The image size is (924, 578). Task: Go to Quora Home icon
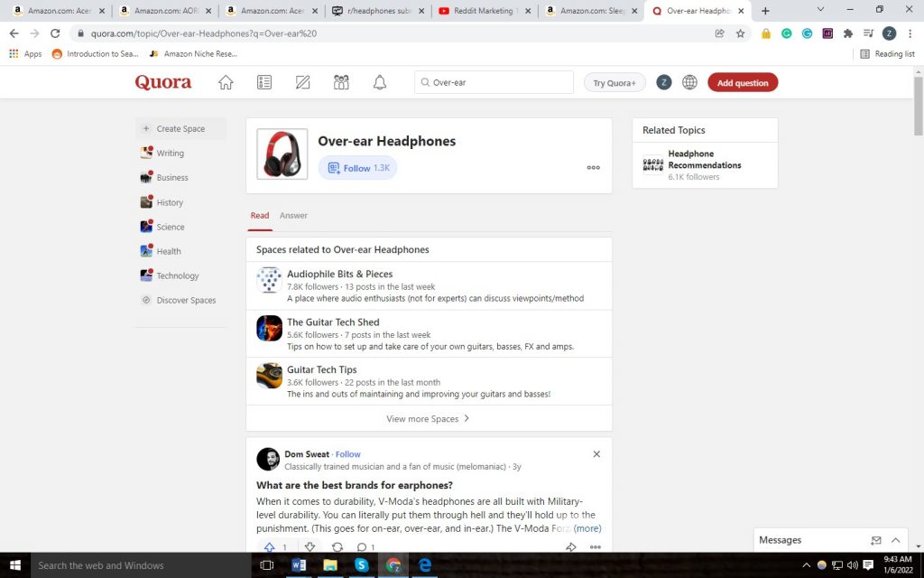226,82
